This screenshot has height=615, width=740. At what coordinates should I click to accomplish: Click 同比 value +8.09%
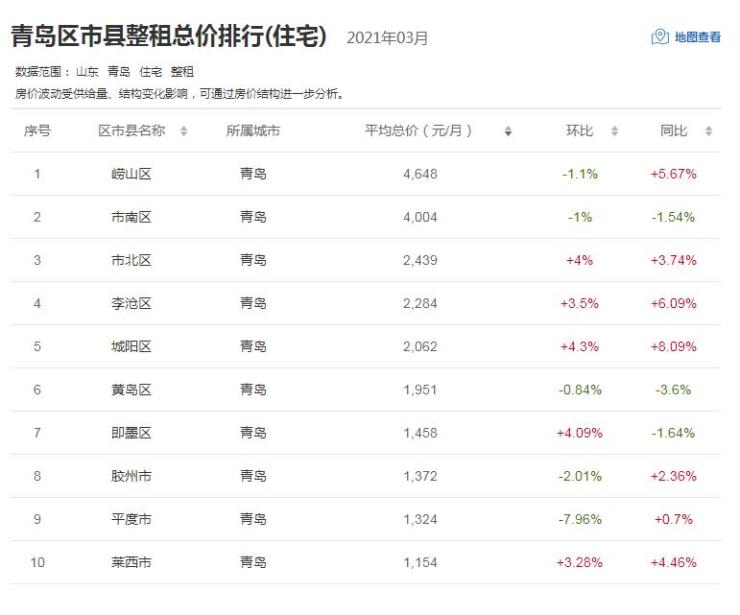(x=673, y=346)
